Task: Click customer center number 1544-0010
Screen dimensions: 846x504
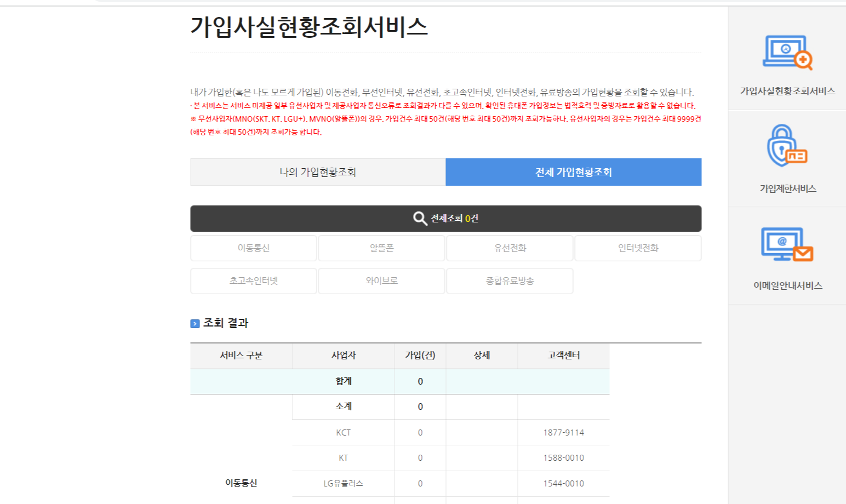Action: tap(564, 484)
